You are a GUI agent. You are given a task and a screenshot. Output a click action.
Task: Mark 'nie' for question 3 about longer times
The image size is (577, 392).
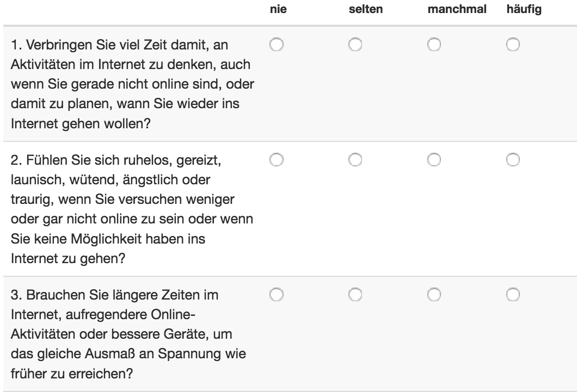click(x=277, y=295)
